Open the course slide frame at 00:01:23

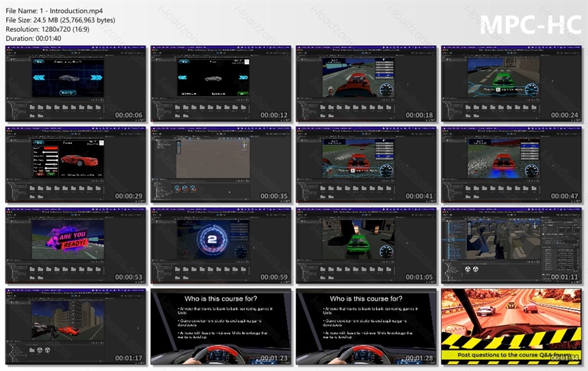(x=221, y=327)
